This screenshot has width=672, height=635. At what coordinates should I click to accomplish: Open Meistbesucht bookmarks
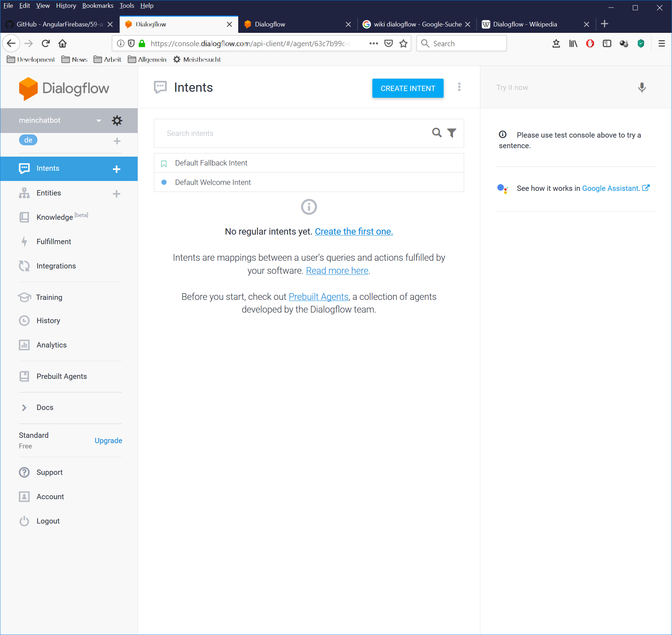pos(197,59)
